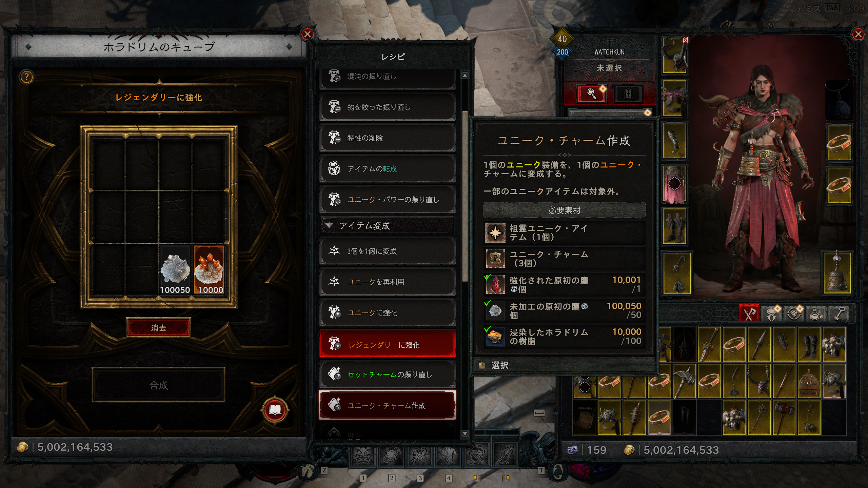Select the セットチャームの振り直し recipe
This screenshot has height=488, width=868.
tap(387, 374)
